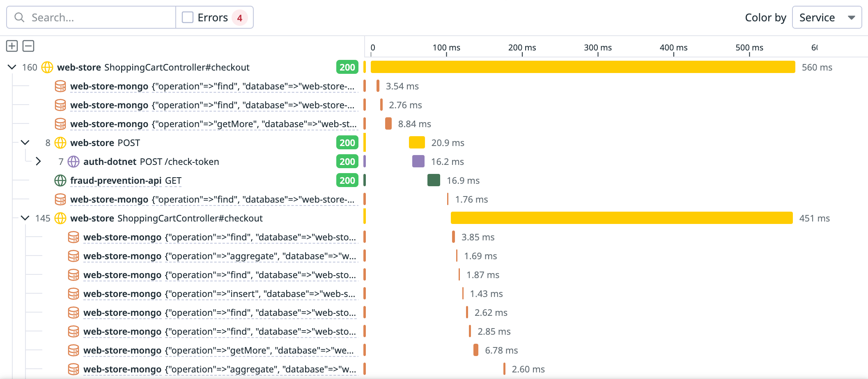Screen dimensions: 868x379
Task: Click the Color by label
Action: coord(765,18)
